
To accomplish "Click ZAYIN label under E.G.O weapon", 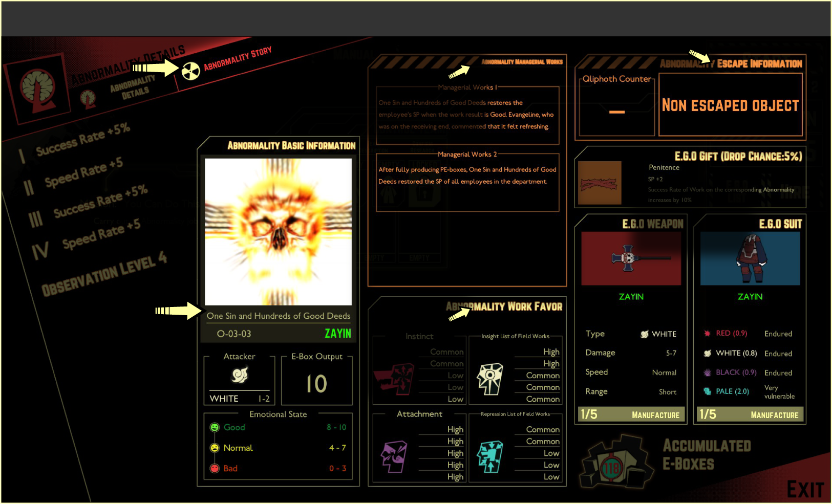I will (631, 297).
